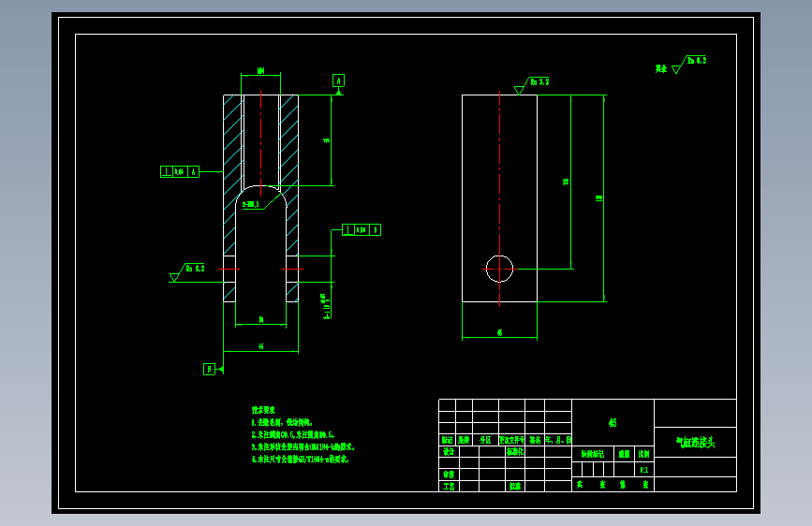Click the 标准化 title block cell
This screenshot has width=812, height=526.
515,451
